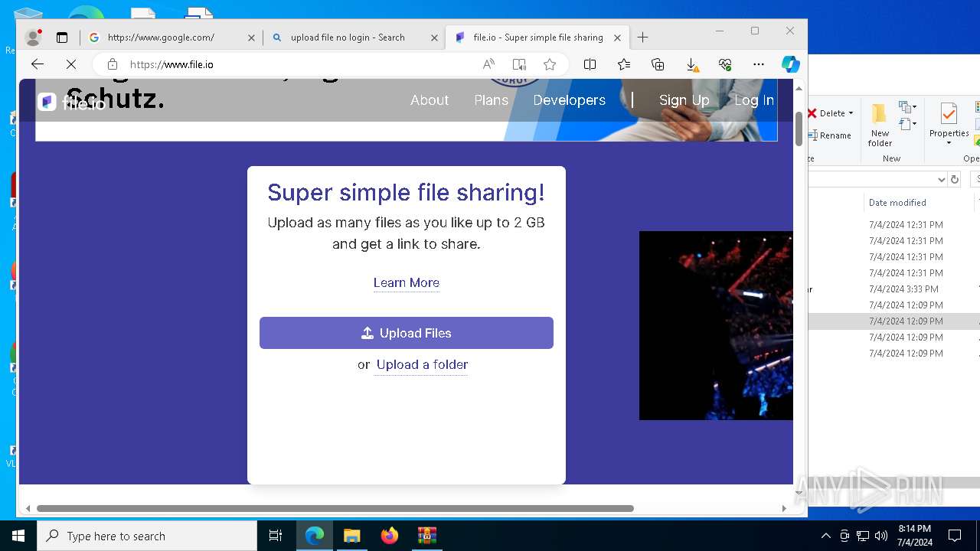The image size is (980, 551).
Task: View site information via the lock icon
Action: [113, 64]
